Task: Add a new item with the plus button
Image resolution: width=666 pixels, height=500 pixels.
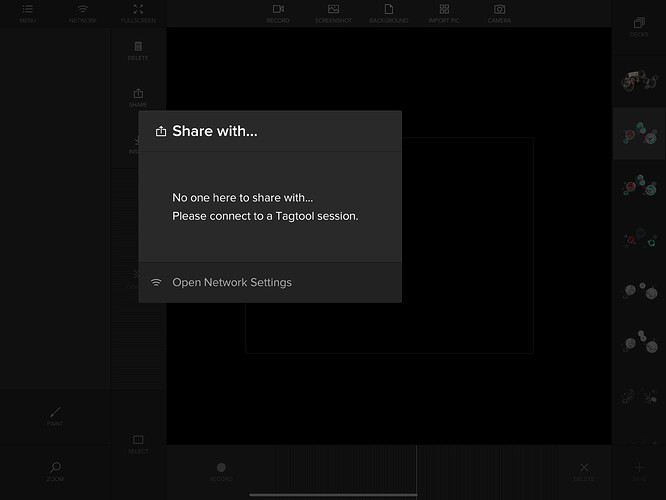Action: click(639, 469)
